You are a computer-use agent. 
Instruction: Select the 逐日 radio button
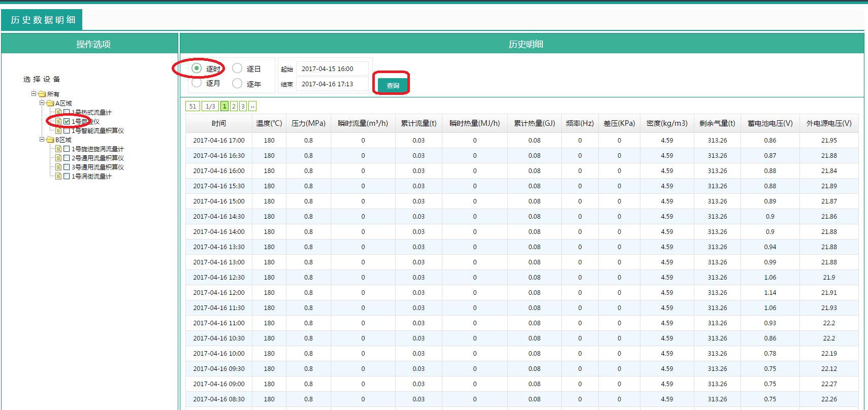point(237,68)
